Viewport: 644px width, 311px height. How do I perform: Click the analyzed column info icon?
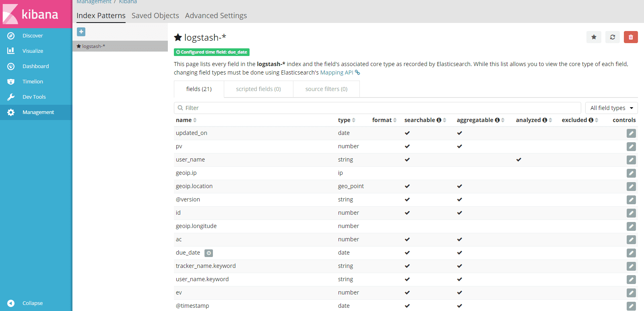tap(545, 120)
